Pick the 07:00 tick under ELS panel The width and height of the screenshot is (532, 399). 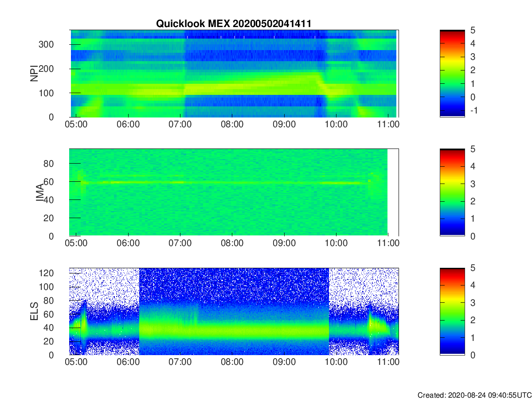click(180, 362)
